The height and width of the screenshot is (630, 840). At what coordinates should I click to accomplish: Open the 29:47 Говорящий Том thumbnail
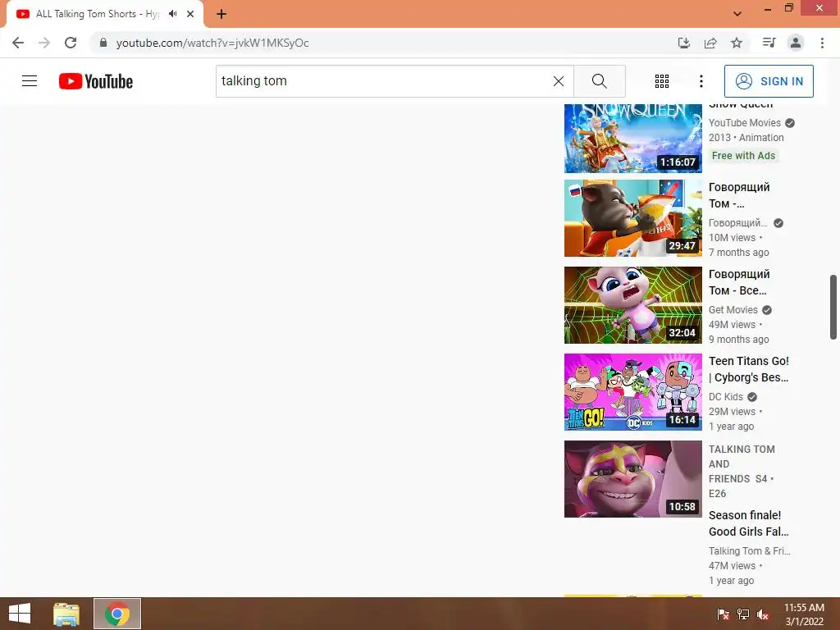click(x=632, y=218)
